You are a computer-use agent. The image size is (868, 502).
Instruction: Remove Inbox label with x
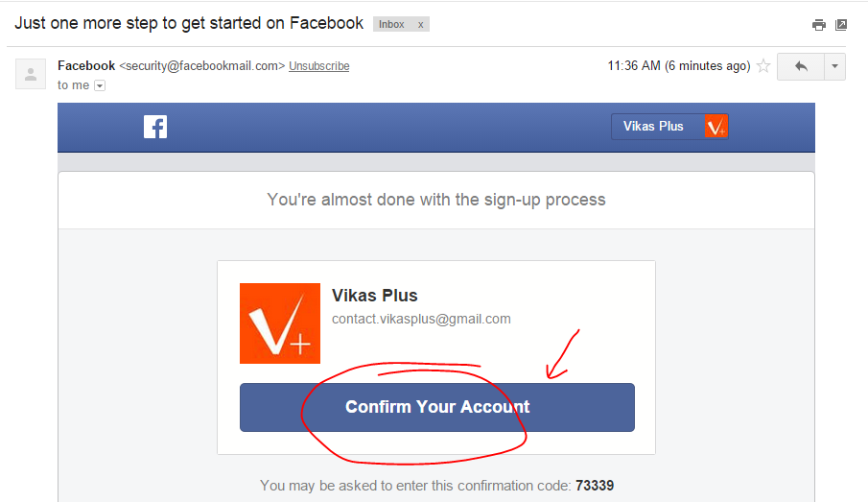tap(420, 24)
